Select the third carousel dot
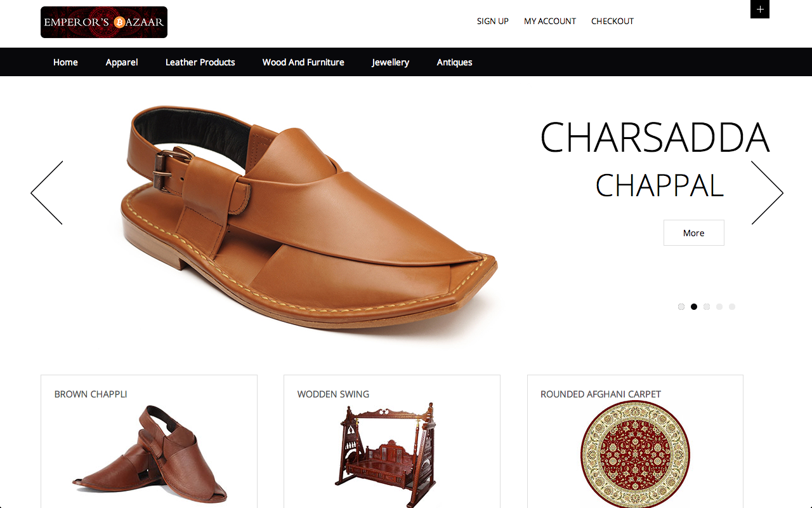 click(x=707, y=307)
